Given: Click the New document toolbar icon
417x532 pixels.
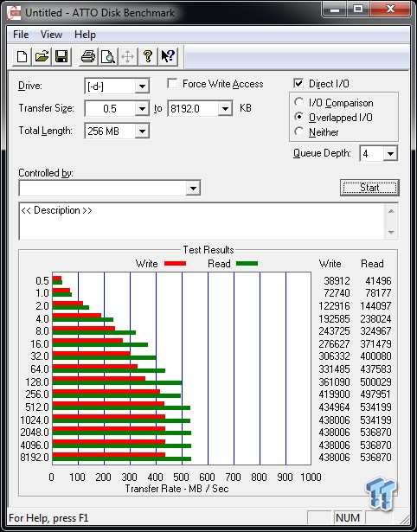Looking at the screenshot, I should [22, 56].
